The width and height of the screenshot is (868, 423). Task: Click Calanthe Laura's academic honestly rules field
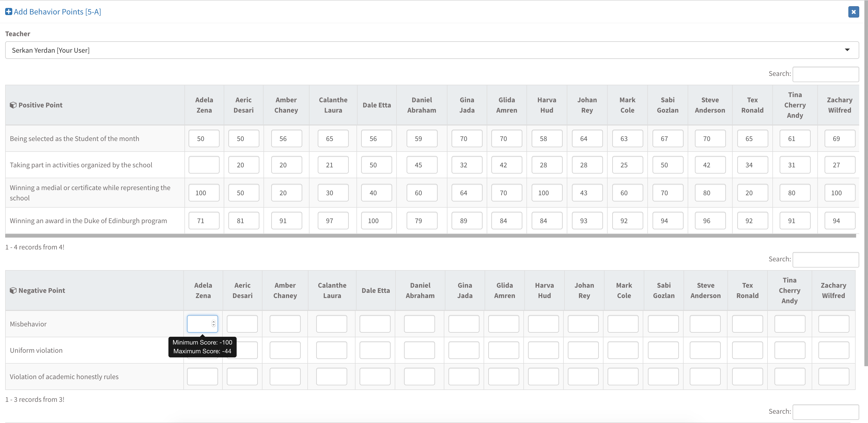[x=331, y=376]
